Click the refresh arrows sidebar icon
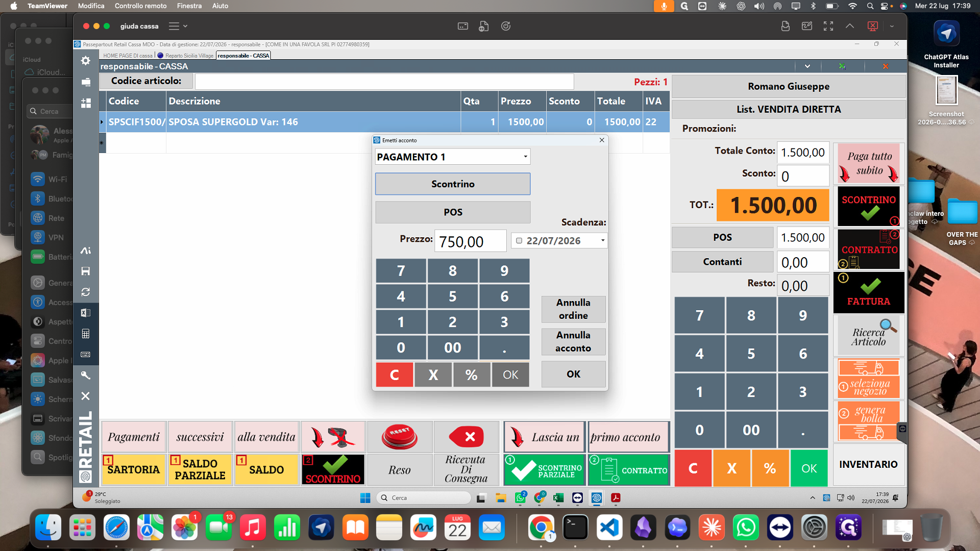980x551 pixels. 86,292
